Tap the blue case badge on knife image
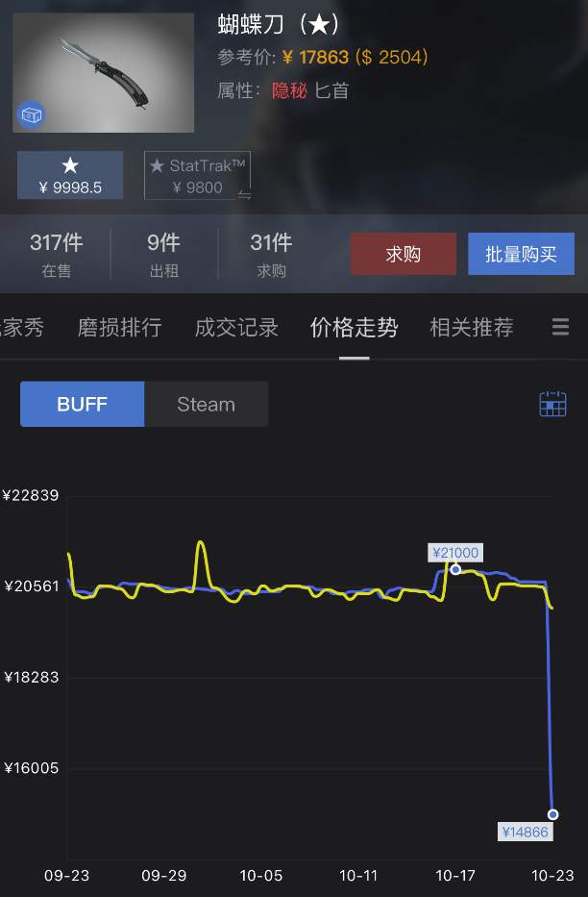588x897 pixels. coord(31,115)
